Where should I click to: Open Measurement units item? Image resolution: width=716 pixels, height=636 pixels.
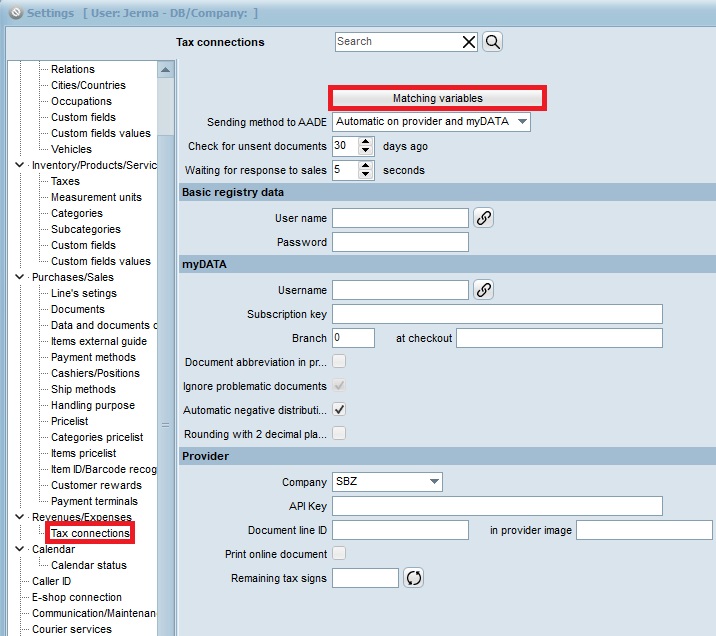pos(96,197)
